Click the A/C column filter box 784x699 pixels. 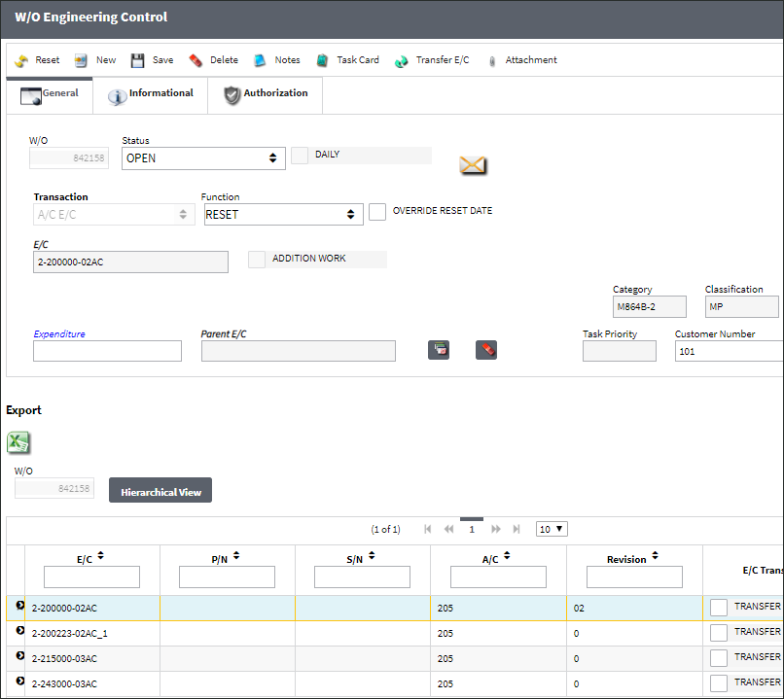tap(498, 577)
